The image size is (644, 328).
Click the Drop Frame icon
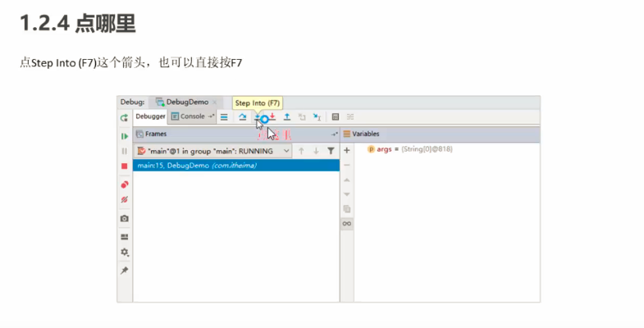(x=302, y=117)
